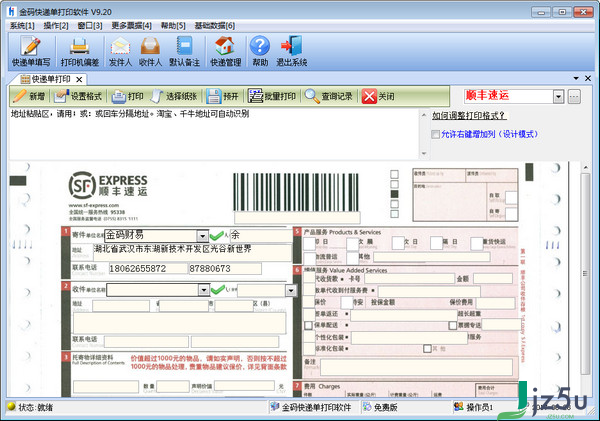Click the 退出系统 exit icon
The width and height of the screenshot is (600, 421).
292,51
